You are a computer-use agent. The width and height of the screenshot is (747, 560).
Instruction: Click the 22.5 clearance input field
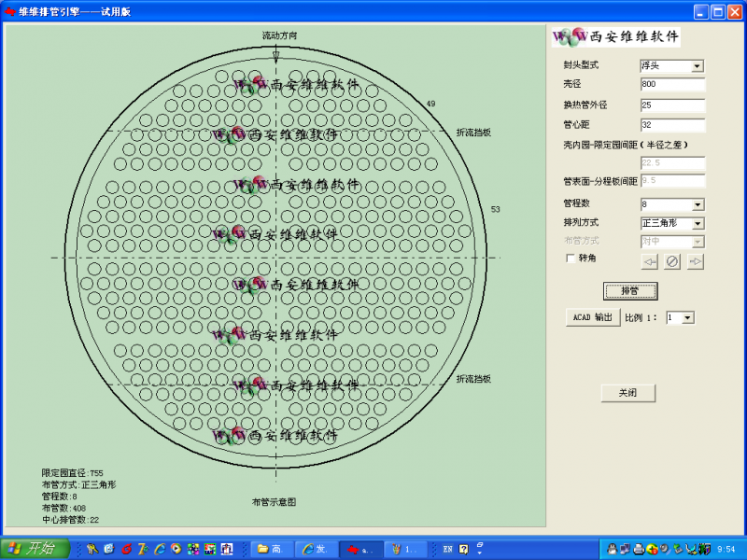(x=672, y=162)
